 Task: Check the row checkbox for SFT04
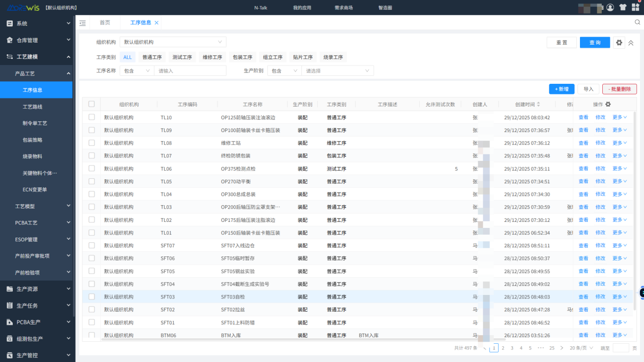(91, 284)
